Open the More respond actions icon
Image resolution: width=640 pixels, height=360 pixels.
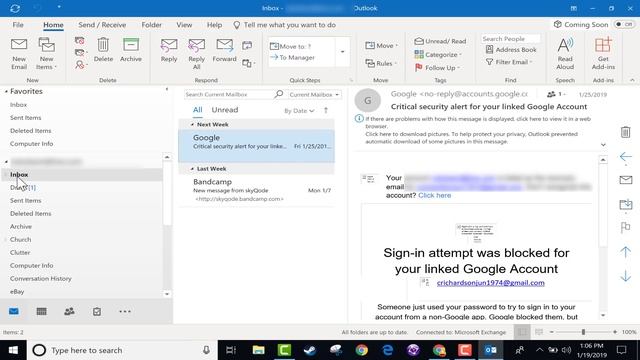tap(248, 63)
